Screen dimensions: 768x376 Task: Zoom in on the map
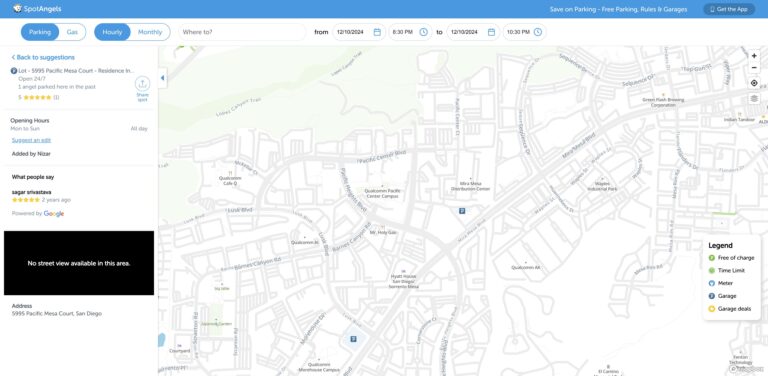click(x=754, y=56)
